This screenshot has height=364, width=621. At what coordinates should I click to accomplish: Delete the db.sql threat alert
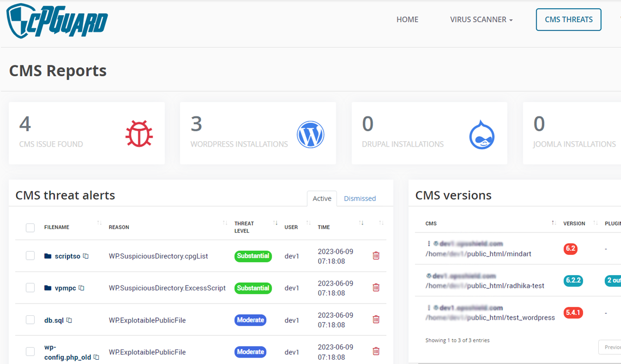[376, 319]
